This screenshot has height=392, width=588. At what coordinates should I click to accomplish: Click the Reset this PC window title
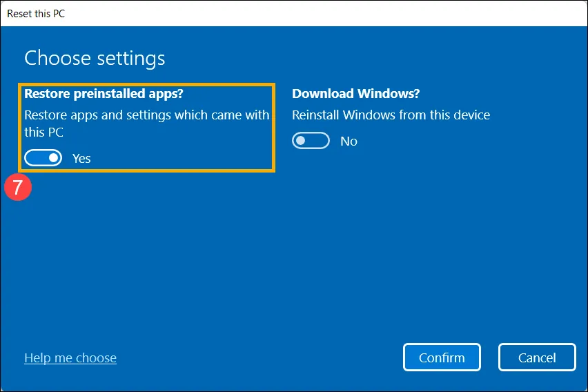click(x=36, y=13)
